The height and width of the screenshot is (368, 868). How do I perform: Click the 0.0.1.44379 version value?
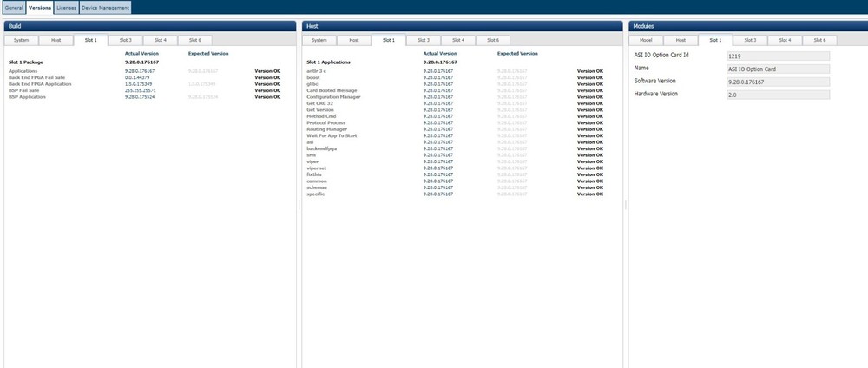pyautogui.click(x=137, y=77)
